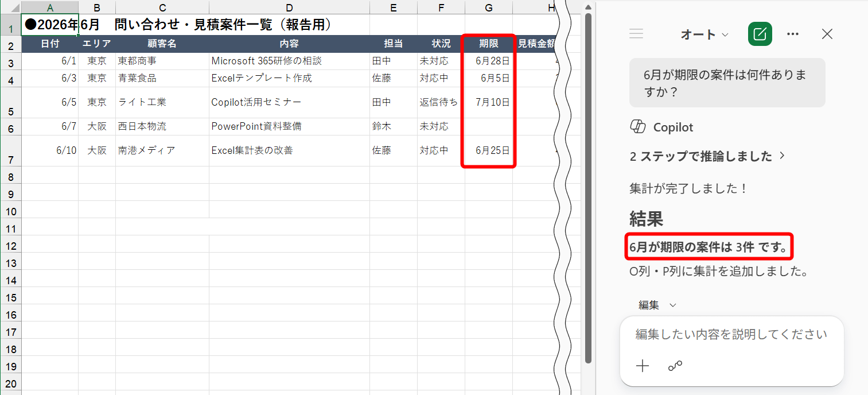
Task: Focus the '編集したい内容を説明してください' input box
Action: [731, 334]
